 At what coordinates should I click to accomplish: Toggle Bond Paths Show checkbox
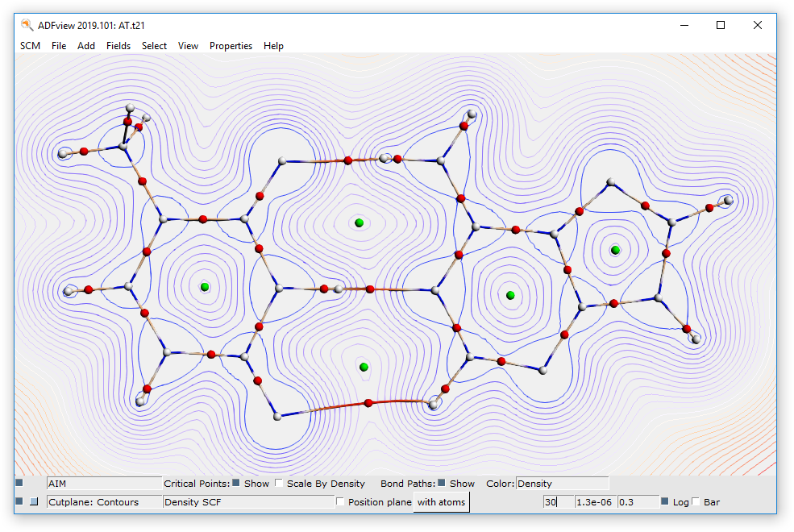[x=442, y=483]
